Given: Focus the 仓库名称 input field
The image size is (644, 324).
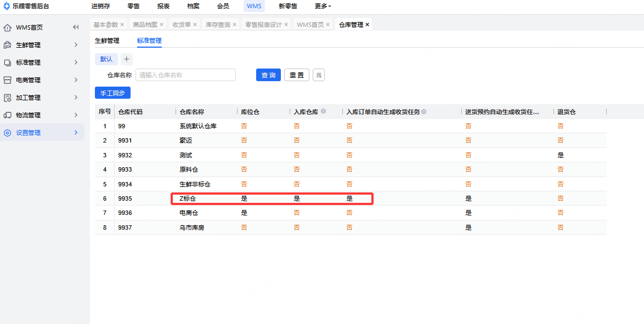Looking at the screenshot, I should tap(185, 75).
